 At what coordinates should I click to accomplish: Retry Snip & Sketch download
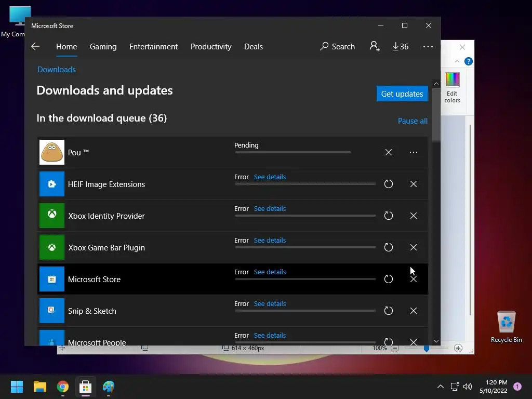coord(389,311)
